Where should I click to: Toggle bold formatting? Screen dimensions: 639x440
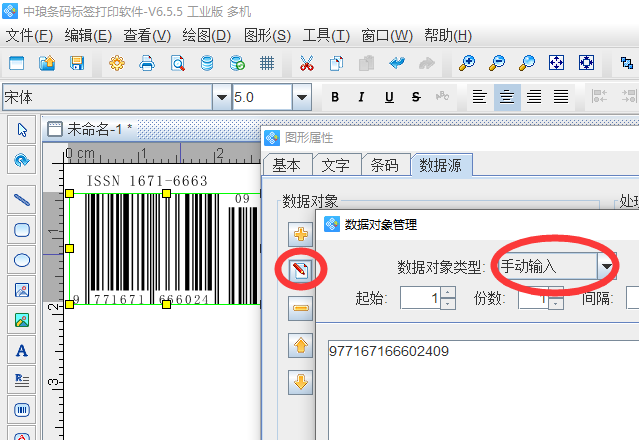(x=335, y=97)
